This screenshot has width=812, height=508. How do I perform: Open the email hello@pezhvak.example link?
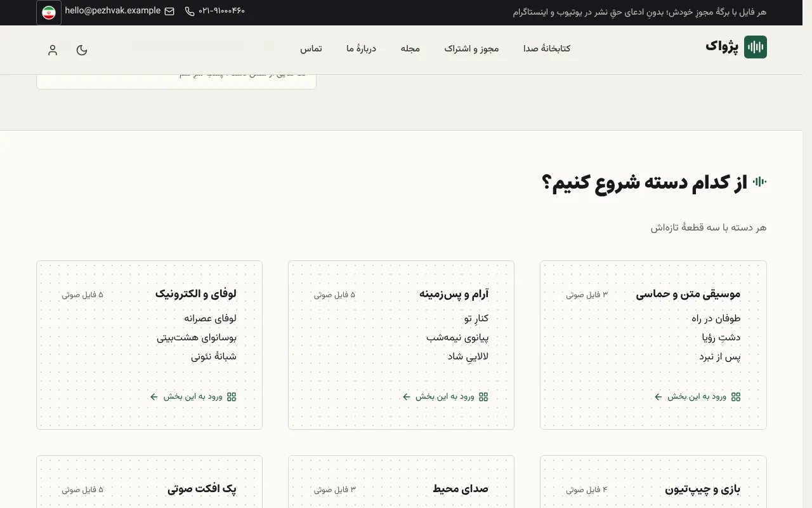click(113, 11)
